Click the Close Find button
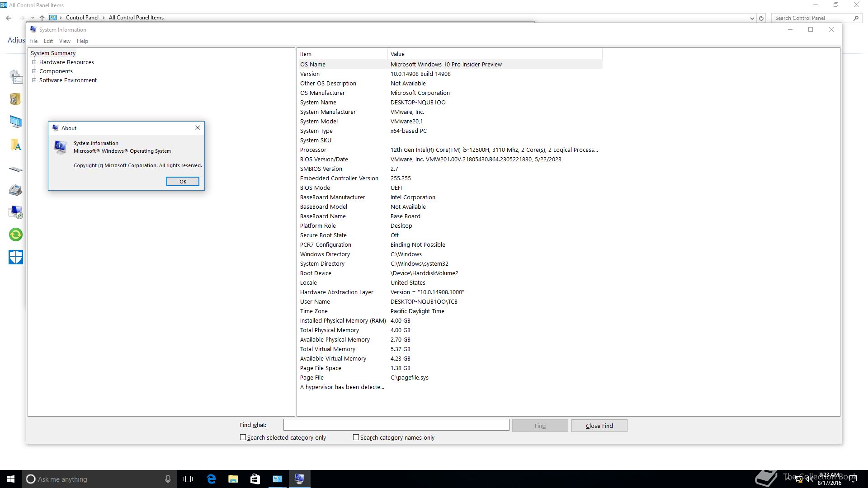Viewport: 868px width, 488px height. [599, 426]
